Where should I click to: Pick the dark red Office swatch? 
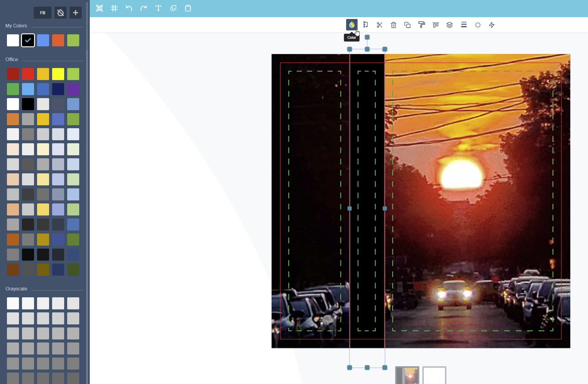pyautogui.click(x=13, y=74)
